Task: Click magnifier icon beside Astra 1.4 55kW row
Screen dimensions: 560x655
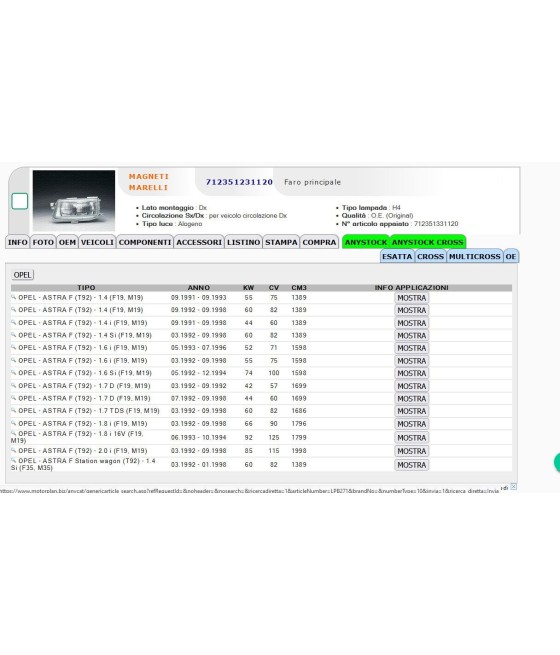Action: coord(13,297)
